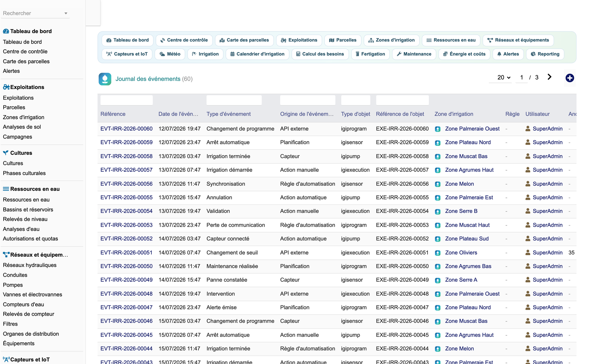Open event EVT-IRR-2026-00048

coord(127,294)
